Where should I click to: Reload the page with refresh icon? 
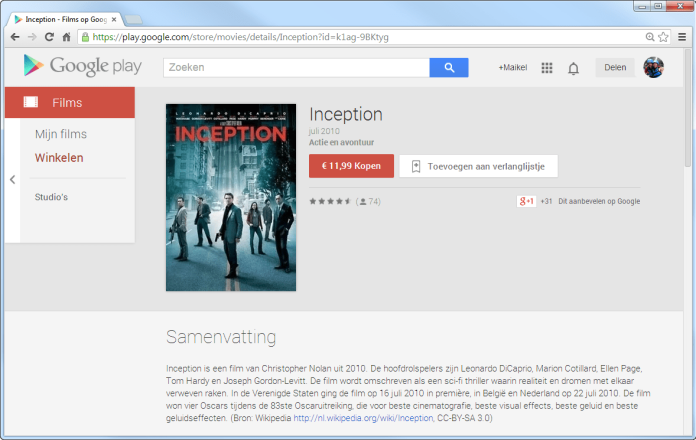click(49, 37)
